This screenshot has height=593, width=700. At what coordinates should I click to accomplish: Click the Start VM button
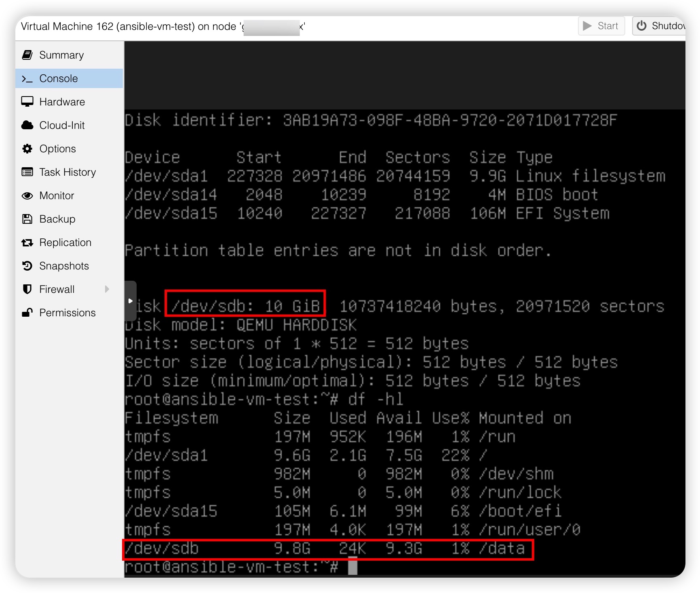601,26
